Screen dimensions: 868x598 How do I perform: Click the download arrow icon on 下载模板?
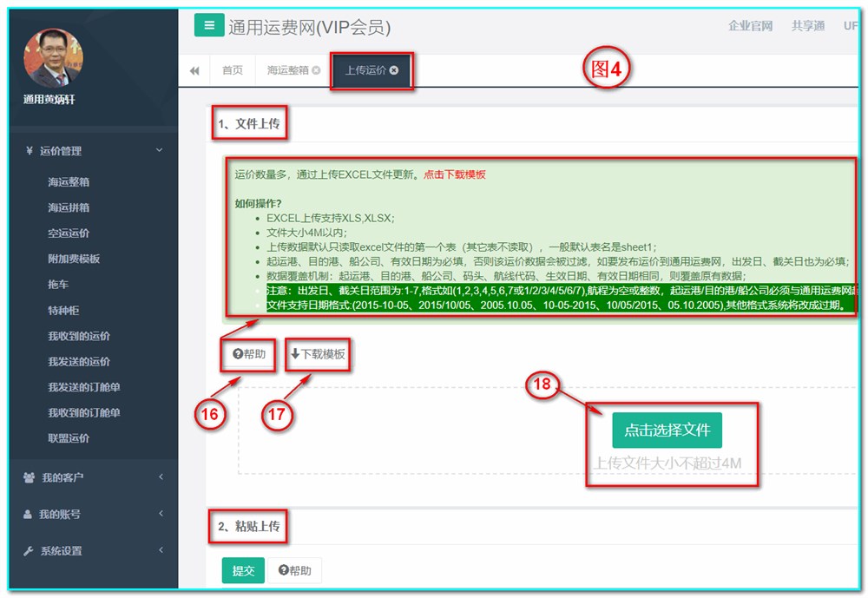[293, 352]
